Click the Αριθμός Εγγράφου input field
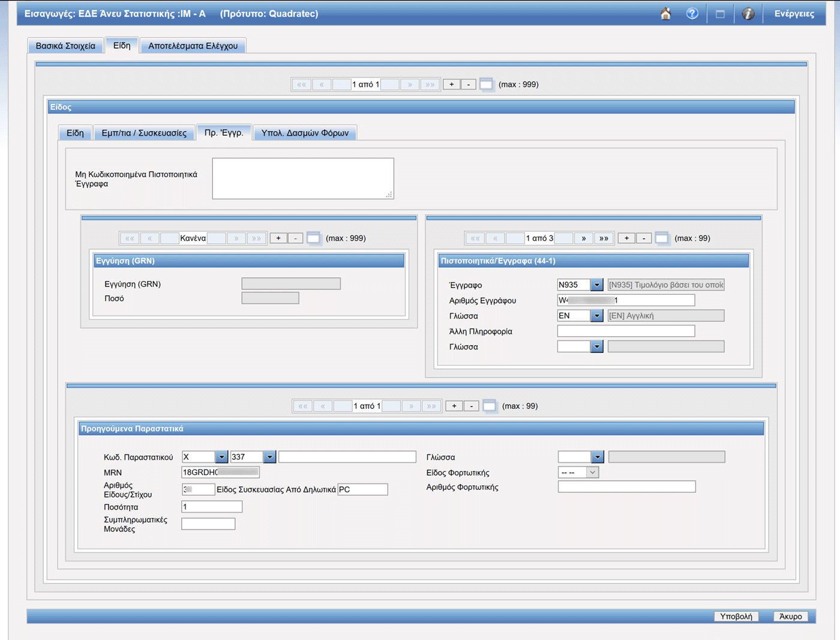840x640 pixels. (x=626, y=300)
